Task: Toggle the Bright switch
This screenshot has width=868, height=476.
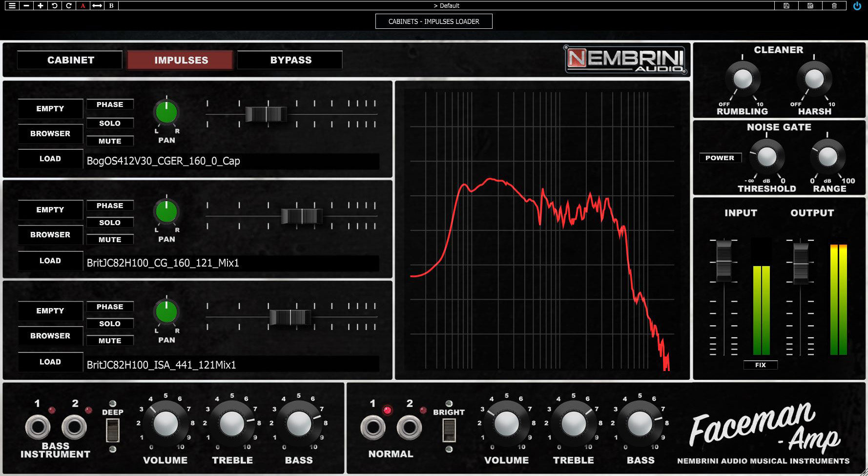Action: (x=449, y=431)
